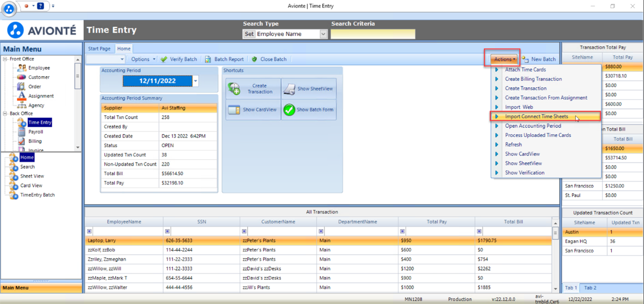Choose Import Connect Time Sheets

coord(545,116)
